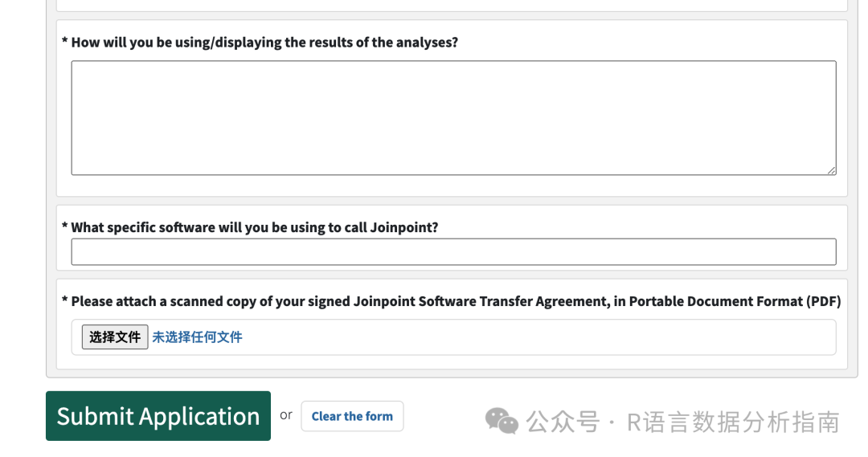Click the "How will you be using/displaying" label

click(264, 43)
